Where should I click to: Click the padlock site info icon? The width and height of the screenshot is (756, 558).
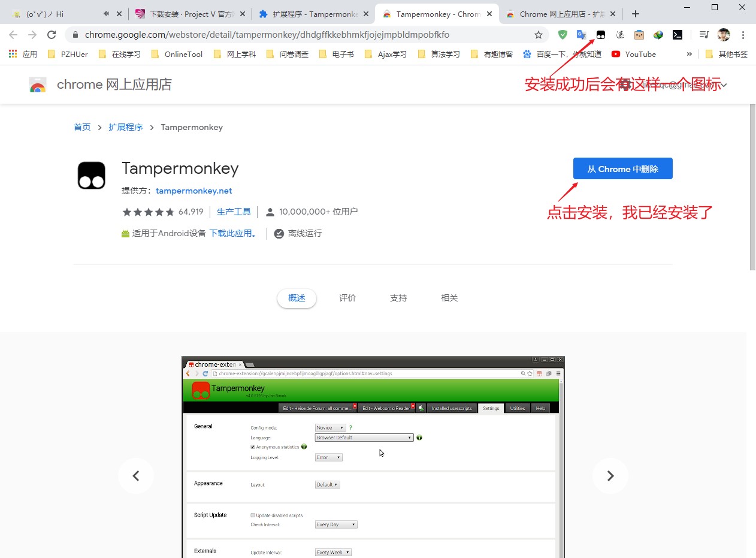(x=75, y=35)
